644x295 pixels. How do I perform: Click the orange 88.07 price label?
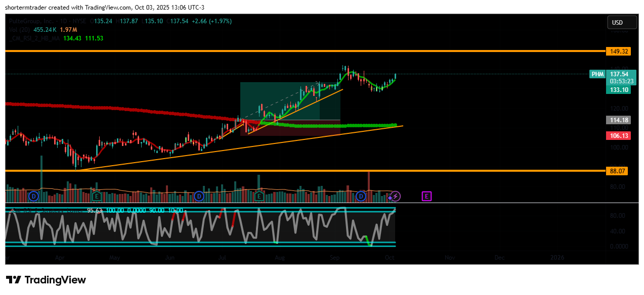click(x=617, y=171)
